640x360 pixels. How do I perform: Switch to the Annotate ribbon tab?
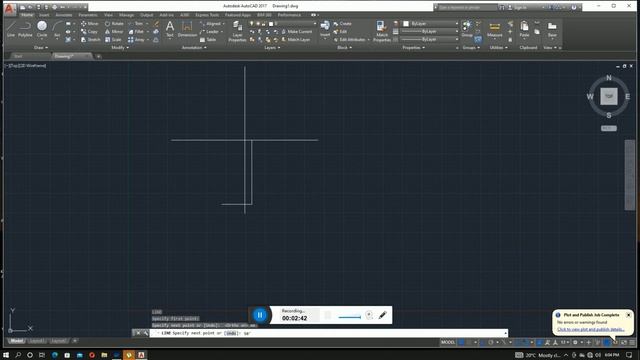[64, 15]
